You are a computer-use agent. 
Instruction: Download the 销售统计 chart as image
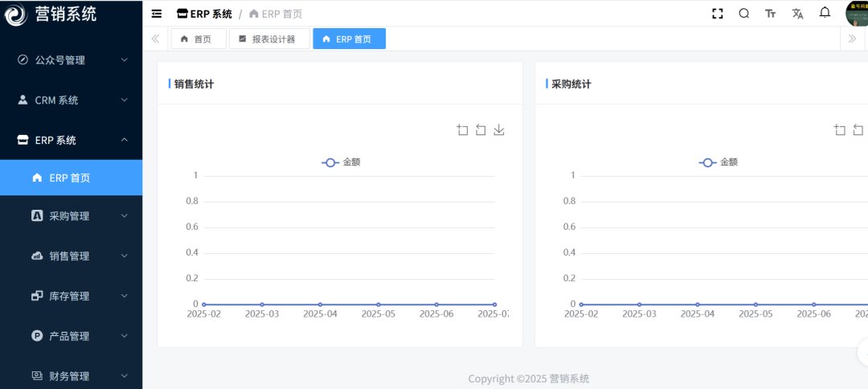[499, 130]
